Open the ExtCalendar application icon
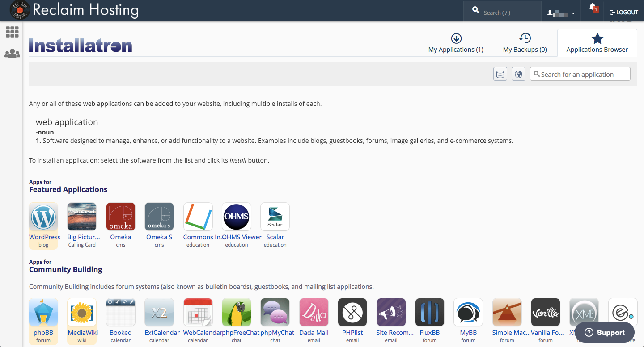644x347 pixels. pyautogui.click(x=159, y=313)
